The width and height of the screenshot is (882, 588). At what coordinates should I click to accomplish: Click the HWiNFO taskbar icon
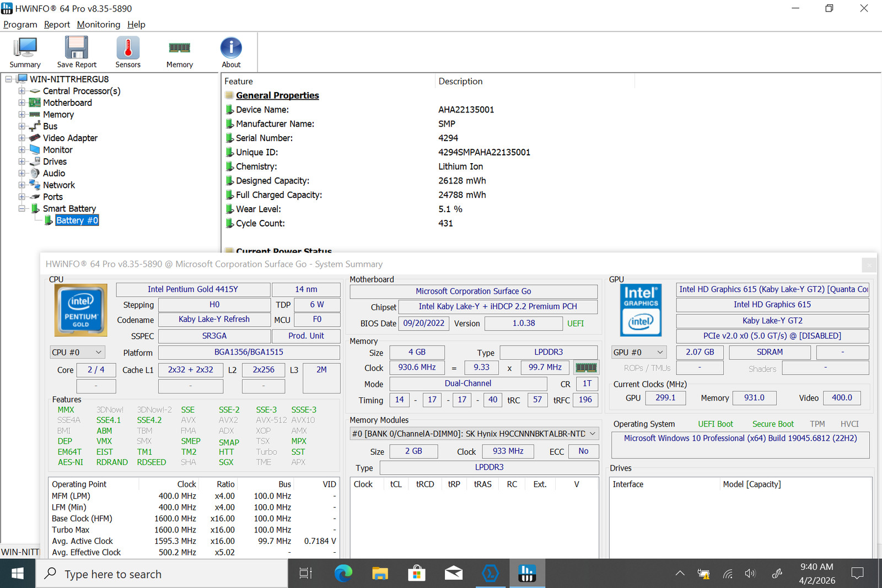(x=527, y=574)
